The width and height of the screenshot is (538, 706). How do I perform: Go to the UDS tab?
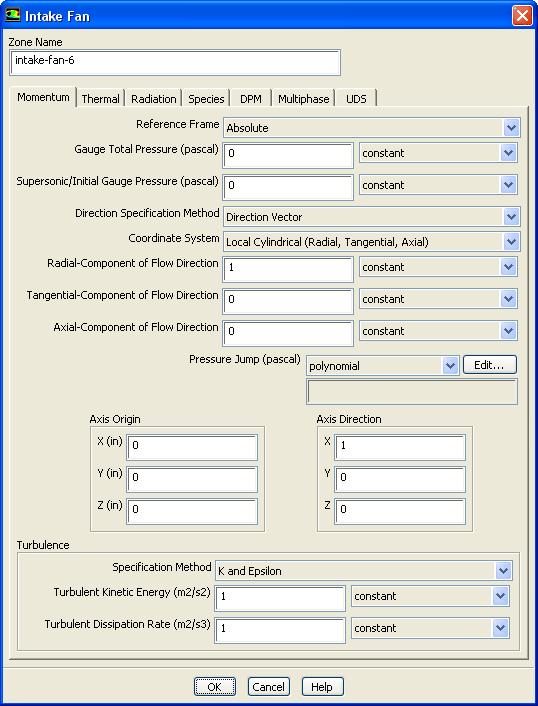click(x=356, y=99)
